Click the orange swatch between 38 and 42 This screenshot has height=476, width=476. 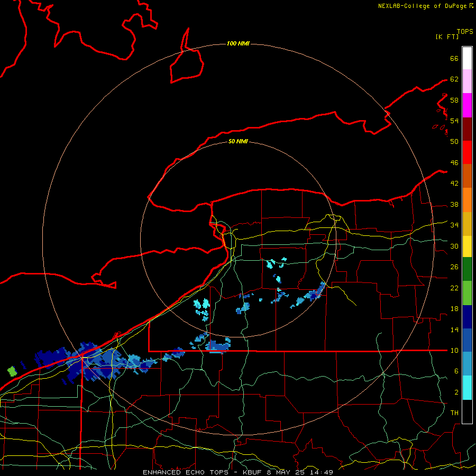point(467,200)
